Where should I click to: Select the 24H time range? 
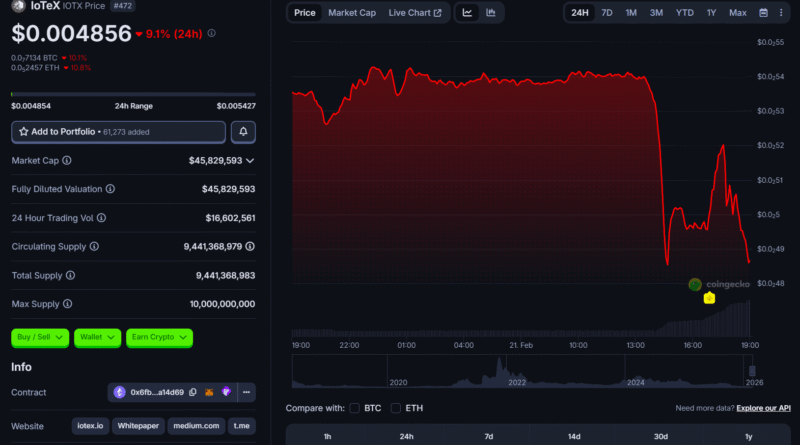point(580,13)
